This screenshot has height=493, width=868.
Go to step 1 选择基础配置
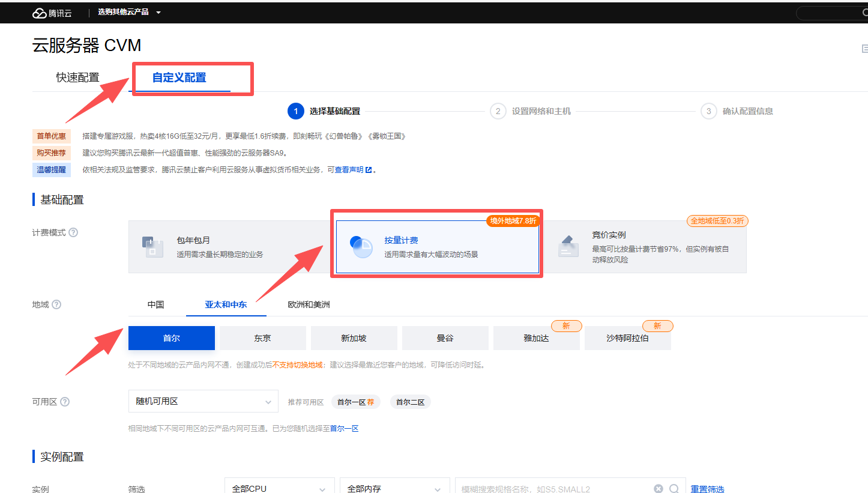(x=324, y=111)
